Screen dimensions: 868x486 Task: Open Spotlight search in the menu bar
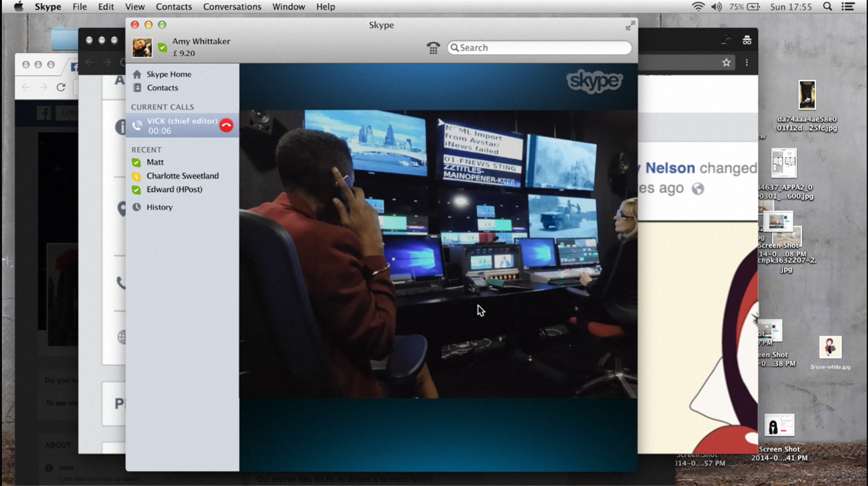pyautogui.click(x=827, y=6)
